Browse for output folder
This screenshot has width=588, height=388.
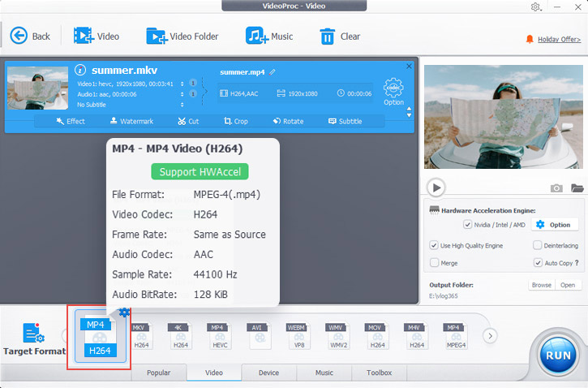(x=542, y=285)
